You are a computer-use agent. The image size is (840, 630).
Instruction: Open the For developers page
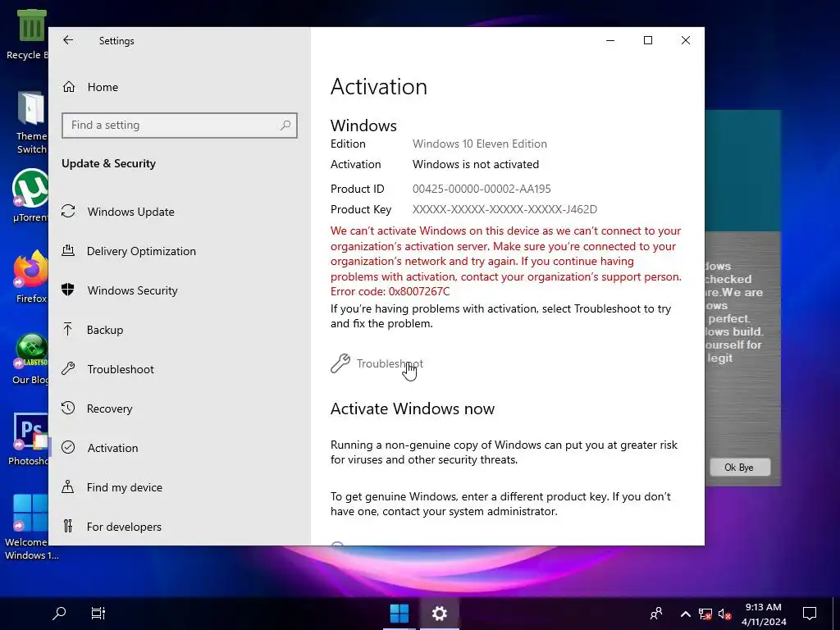tap(124, 527)
